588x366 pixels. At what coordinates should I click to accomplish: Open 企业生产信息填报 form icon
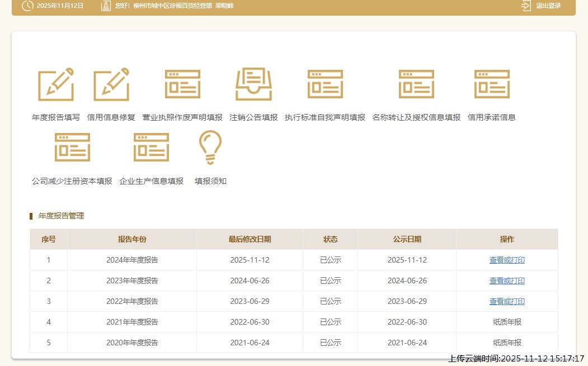pos(151,148)
